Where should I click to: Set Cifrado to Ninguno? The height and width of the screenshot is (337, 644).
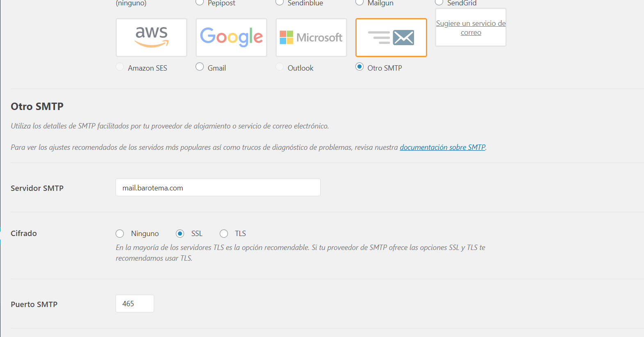click(x=120, y=234)
